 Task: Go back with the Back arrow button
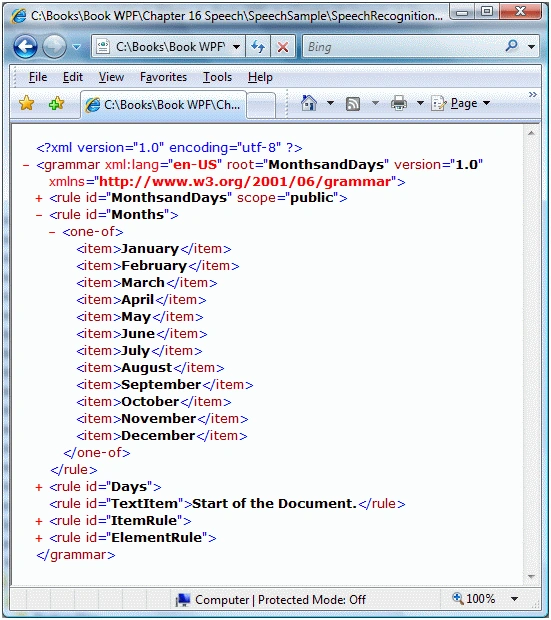[26, 47]
